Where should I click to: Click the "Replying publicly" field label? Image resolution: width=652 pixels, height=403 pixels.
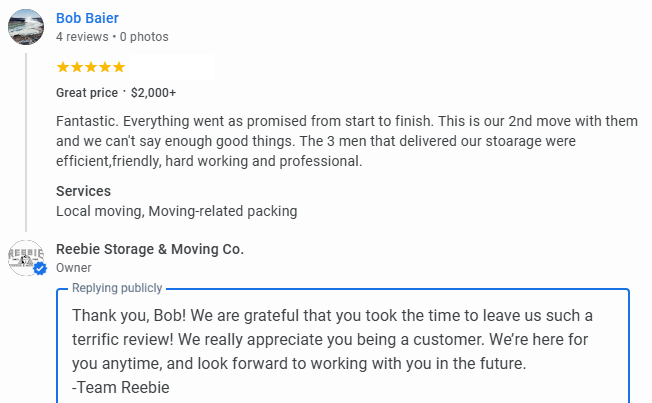point(117,288)
